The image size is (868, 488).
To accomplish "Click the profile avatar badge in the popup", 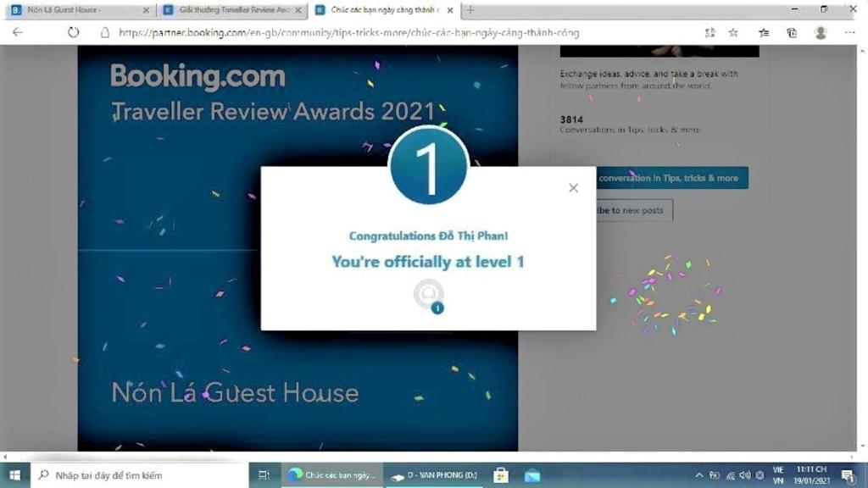I will (x=429, y=296).
